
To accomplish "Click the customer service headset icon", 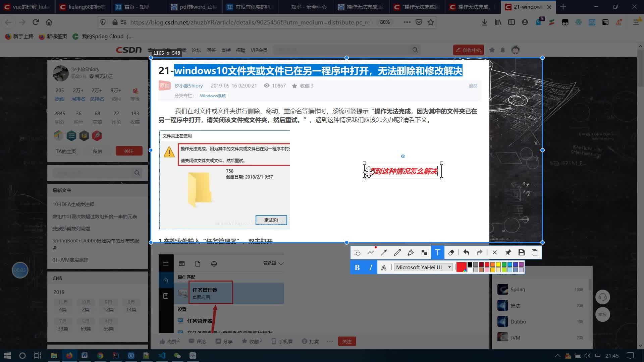I will (602, 297).
